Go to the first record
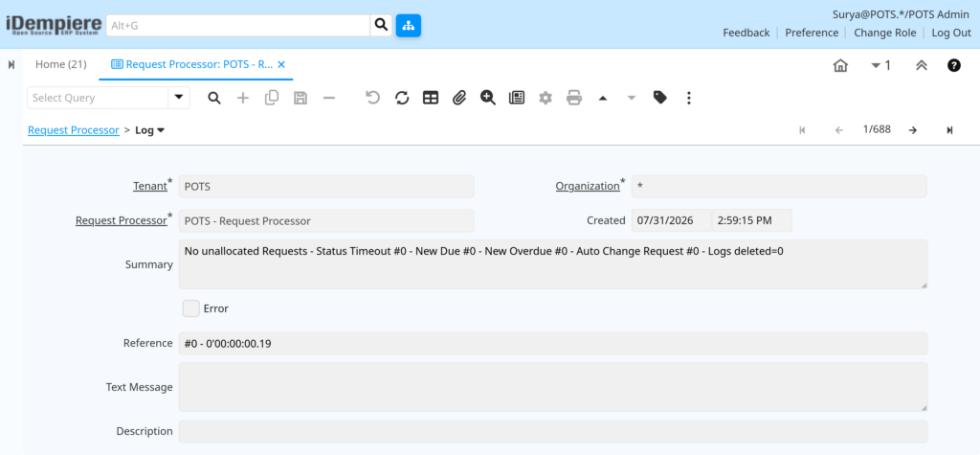Screen dimensions: 980x455 click(x=802, y=130)
